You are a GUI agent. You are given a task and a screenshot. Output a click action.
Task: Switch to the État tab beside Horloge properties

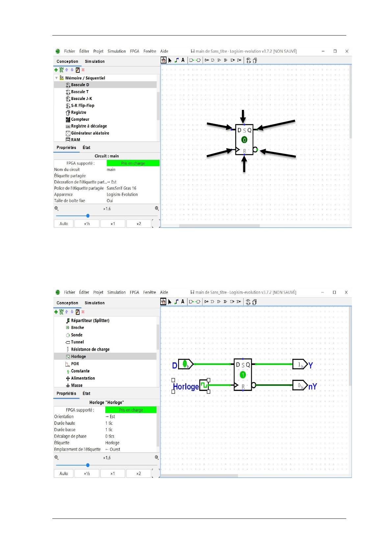click(x=86, y=393)
